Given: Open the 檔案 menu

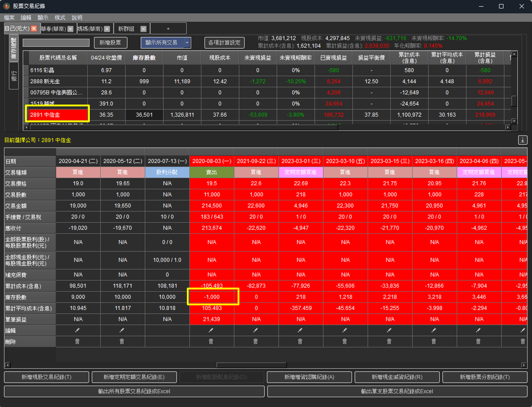Looking at the screenshot, I should coord(9,18).
